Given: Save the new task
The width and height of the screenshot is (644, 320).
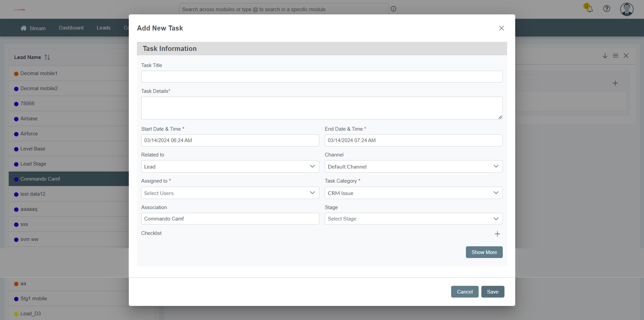Looking at the screenshot, I should 492,292.
